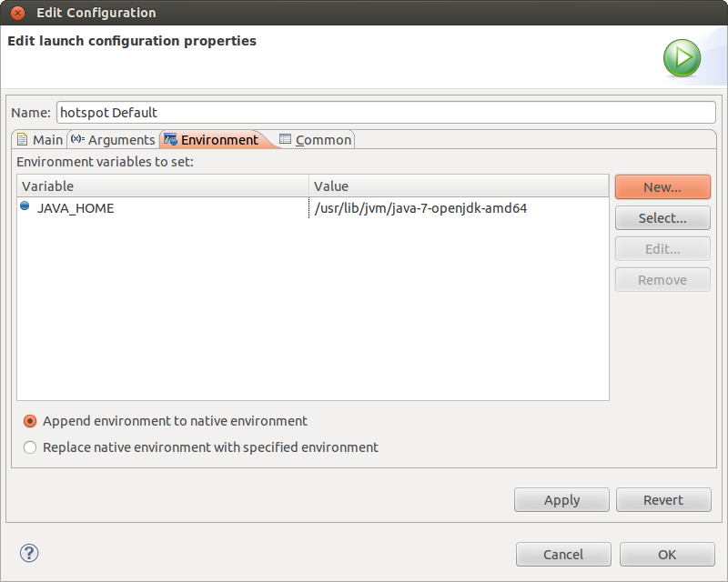Sort by the Variable column header

point(164,186)
